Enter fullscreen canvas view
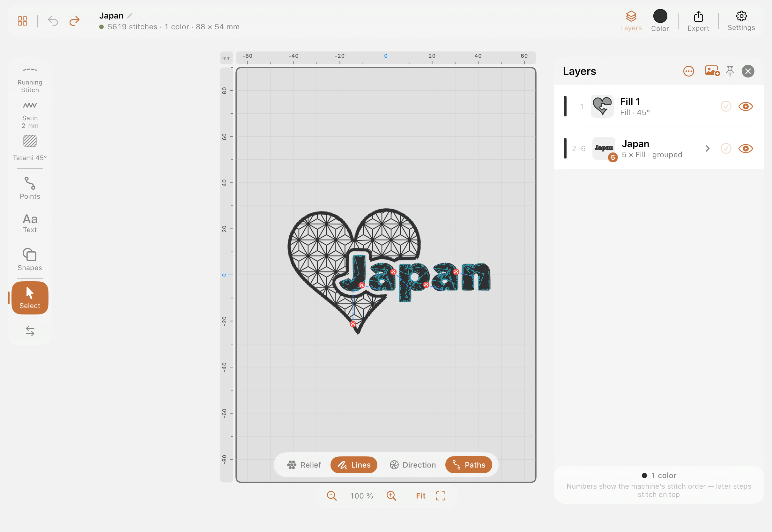 440,496
